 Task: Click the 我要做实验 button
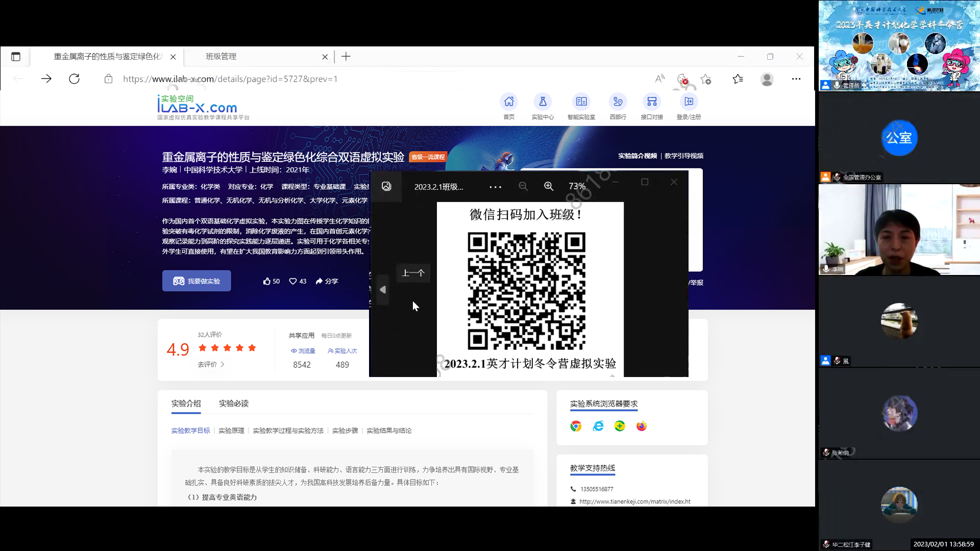coord(197,281)
